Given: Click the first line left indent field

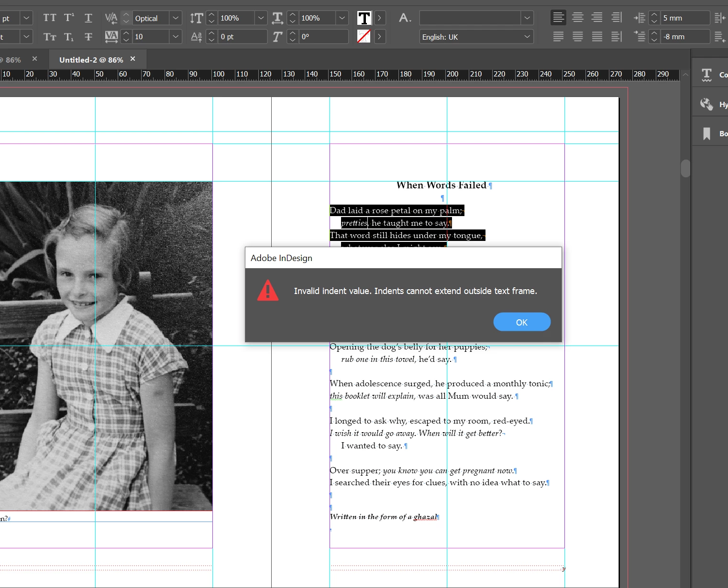Looking at the screenshot, I should pyautogui.click(x=685, y=37).
